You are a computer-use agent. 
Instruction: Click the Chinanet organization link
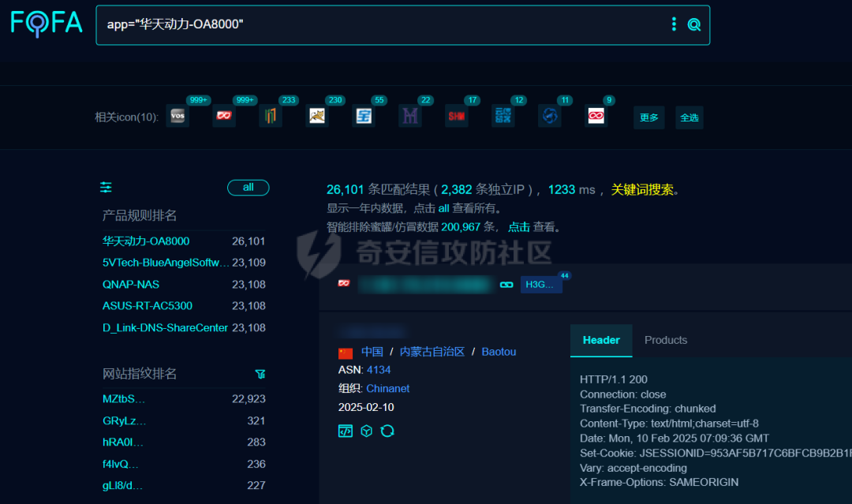(x=388, y=389)
